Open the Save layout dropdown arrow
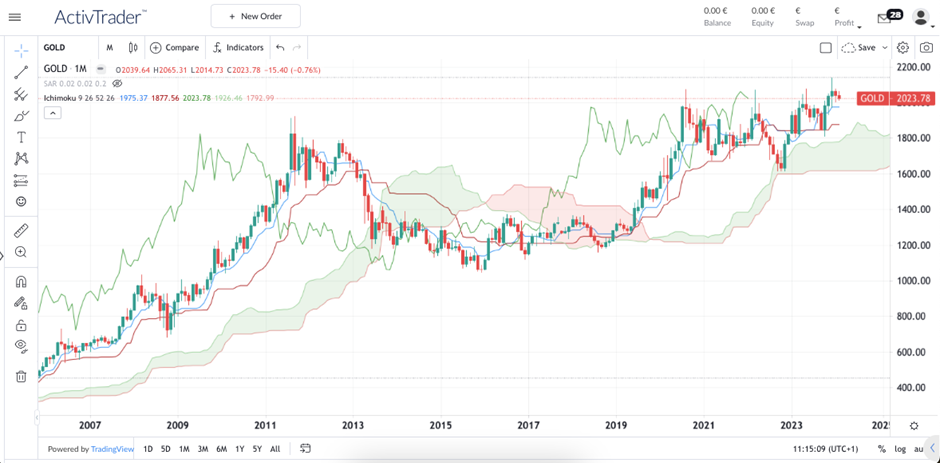Screen dimensions: 940x463 (x=885, y=47)
